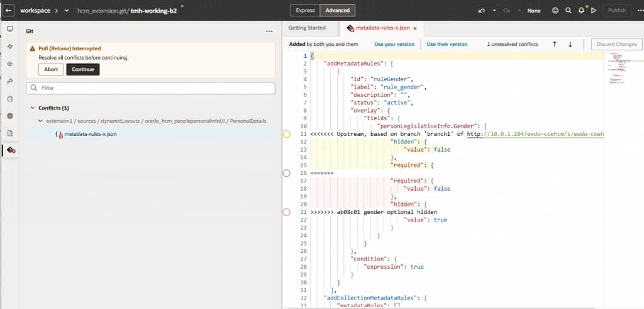Select the Upstream conflict marker circle on line 11
The width and height of the screenshot is (644, 309).
287,134
